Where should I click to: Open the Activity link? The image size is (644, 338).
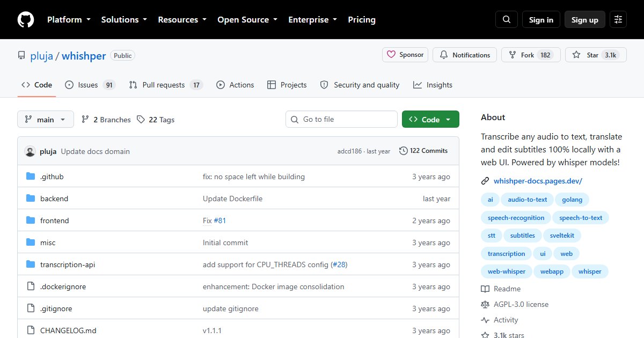click(x=500, y=320)
